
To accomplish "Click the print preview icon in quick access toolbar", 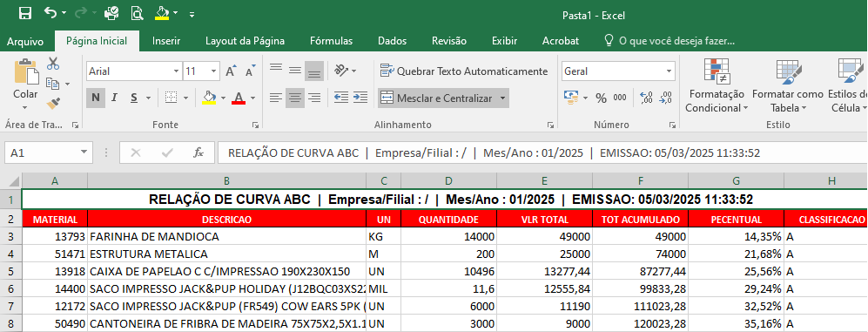I will click(x=138, y=13).
